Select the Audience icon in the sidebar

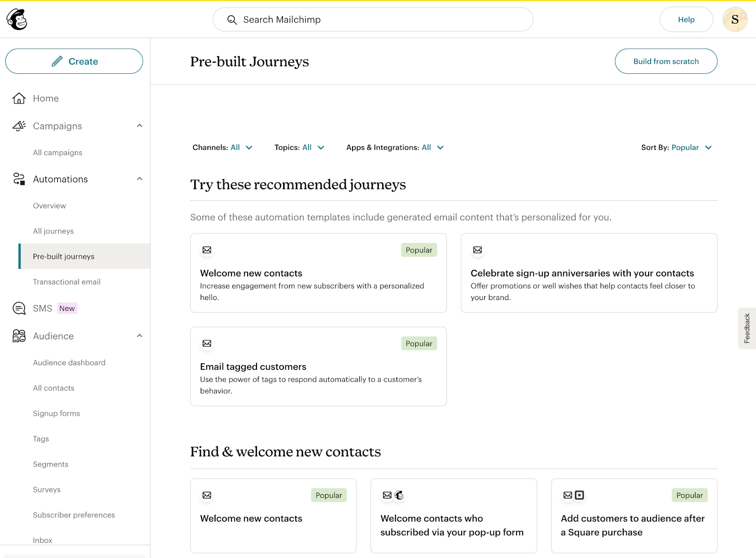click(18, 336)
